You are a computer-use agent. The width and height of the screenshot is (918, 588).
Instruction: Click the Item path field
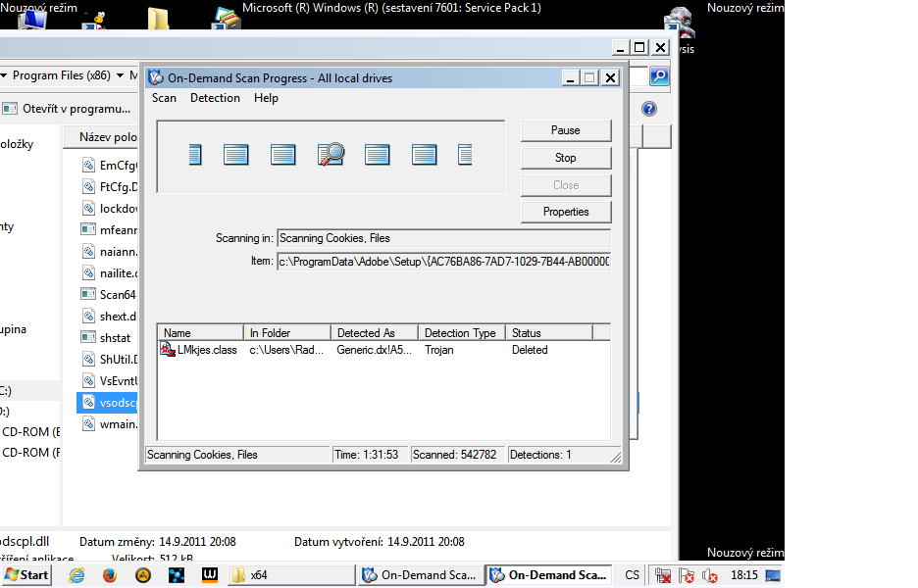click(x=443, y=262)
